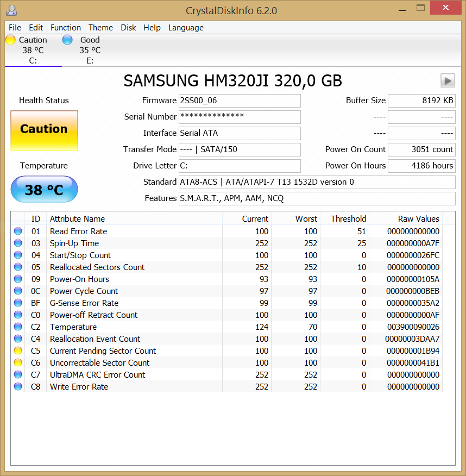466x476 pixels.
Task: Open the Function menu
Action: click(66, 28)
